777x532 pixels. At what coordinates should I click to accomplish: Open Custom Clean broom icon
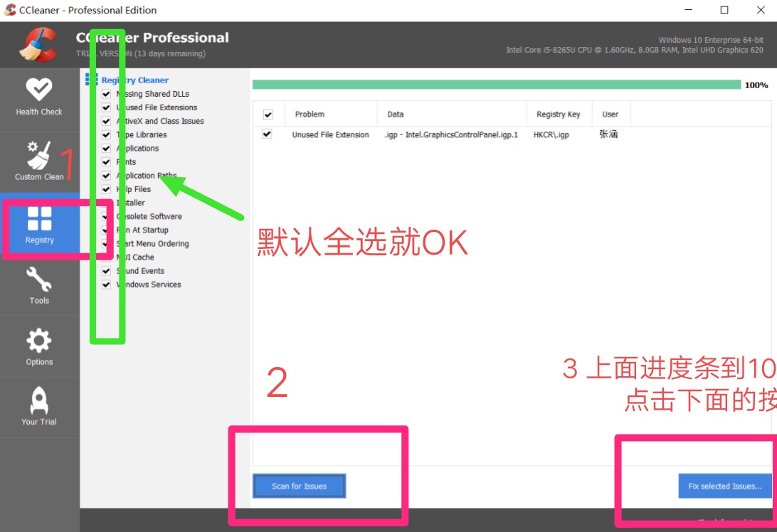(38, 155)
